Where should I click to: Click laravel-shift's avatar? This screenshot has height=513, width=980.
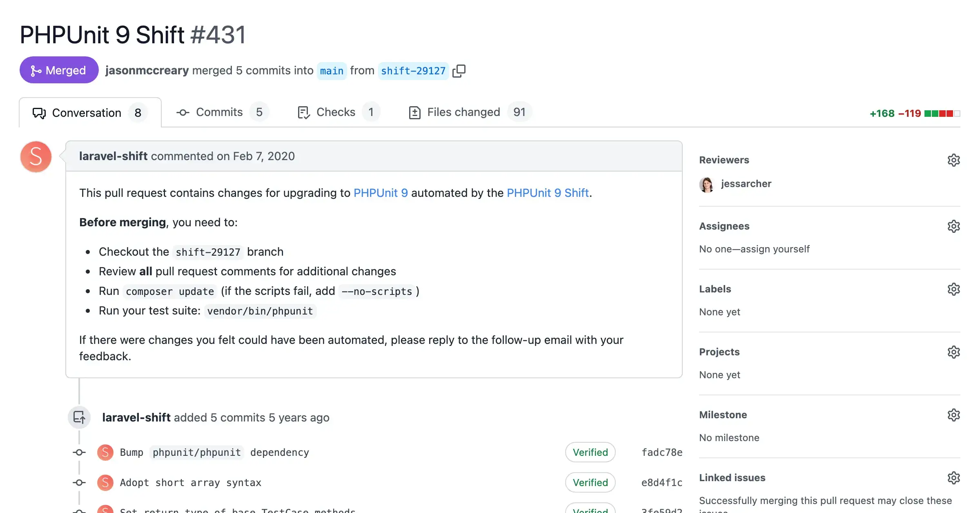click(x=36, y=156)
